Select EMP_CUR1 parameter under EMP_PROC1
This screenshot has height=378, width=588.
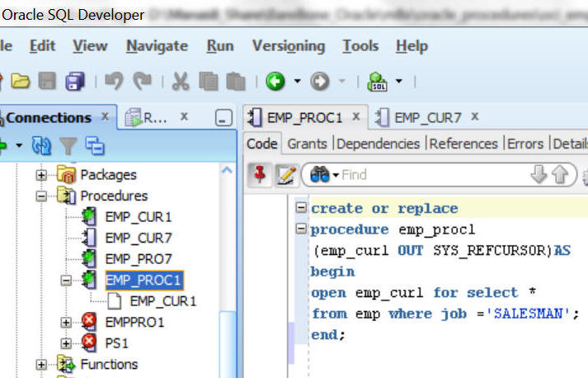click(x=162, y=301)
